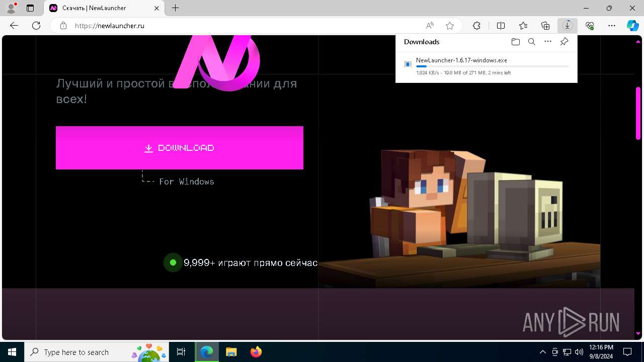
Task: Open Collections icon
Action: click(x=545, y=26)
